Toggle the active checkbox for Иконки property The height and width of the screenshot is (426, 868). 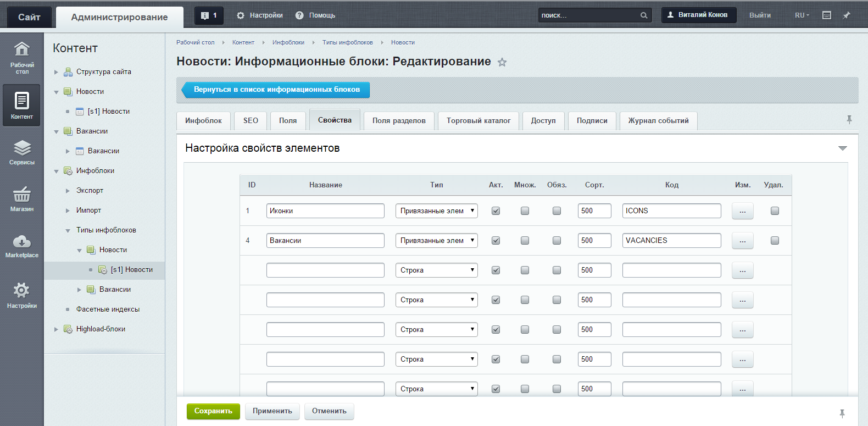pos(496,211)
